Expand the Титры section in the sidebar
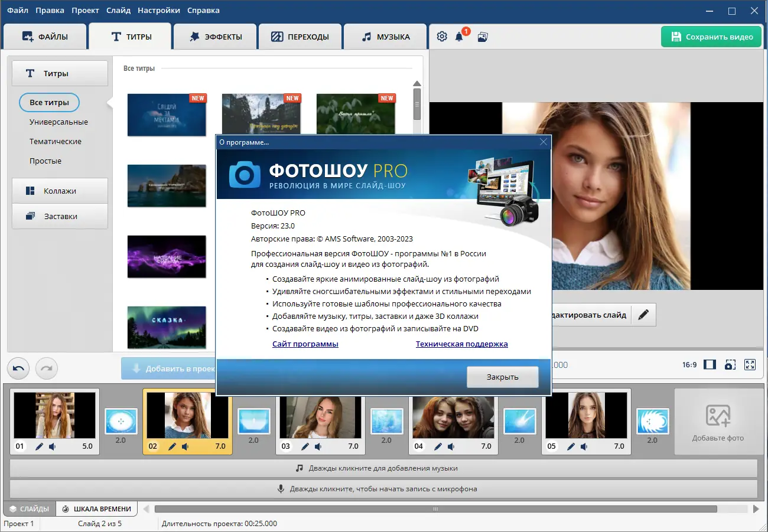The height and width of the screenshot is (532, 768). (x=60, y=73)
